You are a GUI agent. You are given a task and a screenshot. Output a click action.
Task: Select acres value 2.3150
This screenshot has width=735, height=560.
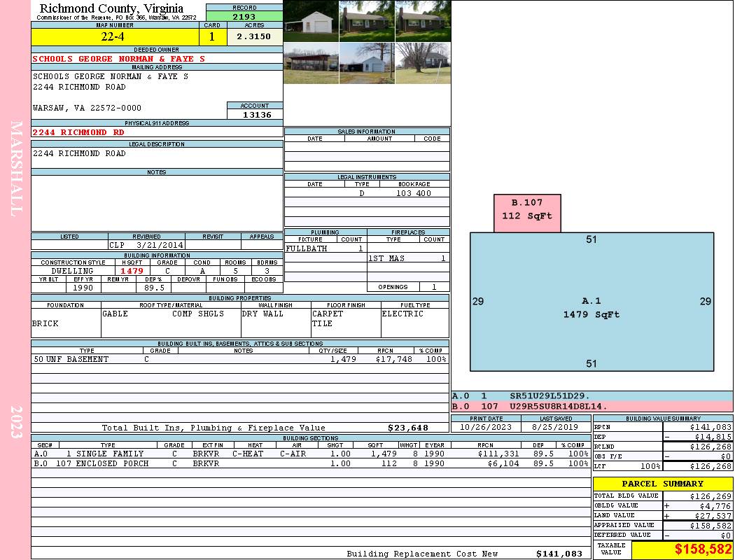[254, 36]
